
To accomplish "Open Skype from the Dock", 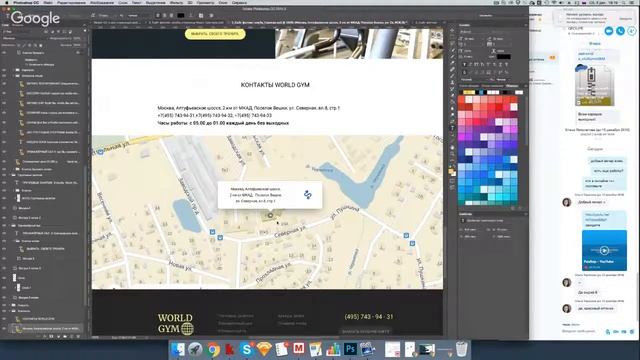I will click(x=247, y=350).
